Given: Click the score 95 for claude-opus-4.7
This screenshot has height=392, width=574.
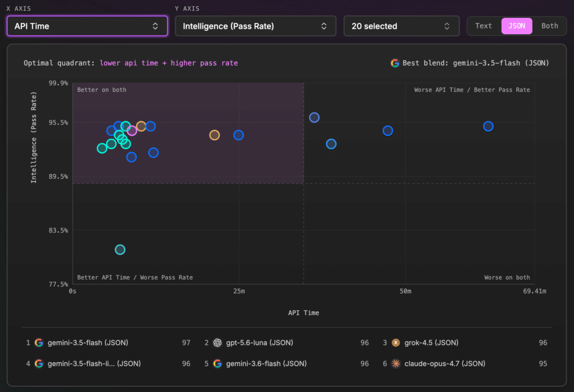Looking at the screenshot, I should coord(543,363).
